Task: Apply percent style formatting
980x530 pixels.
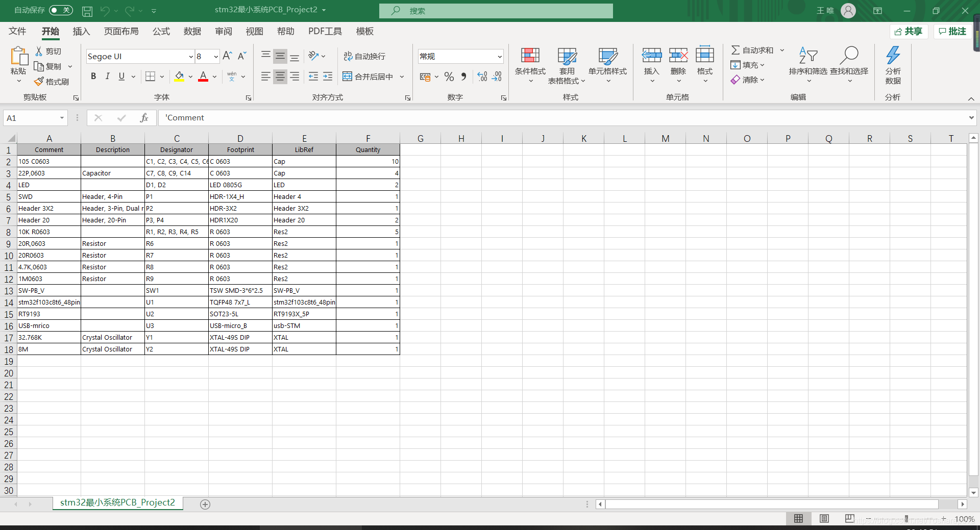Action: 449,77
